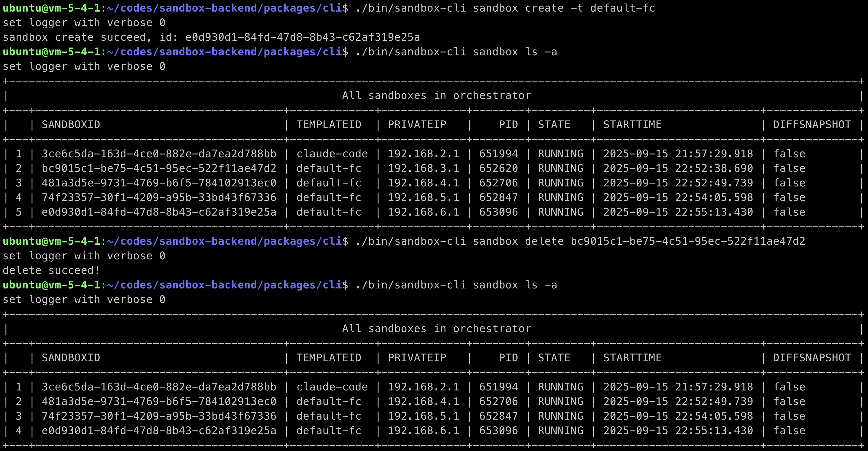Click the 'sandbox create succeed' output line

pos(211,37)
